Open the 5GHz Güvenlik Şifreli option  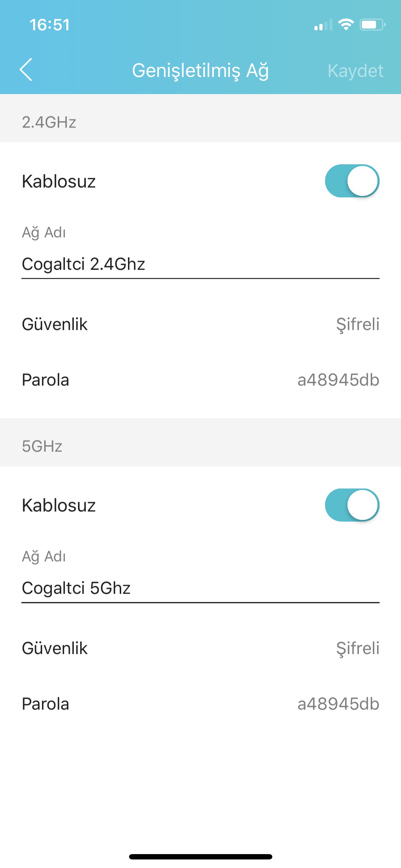[358, 648]
